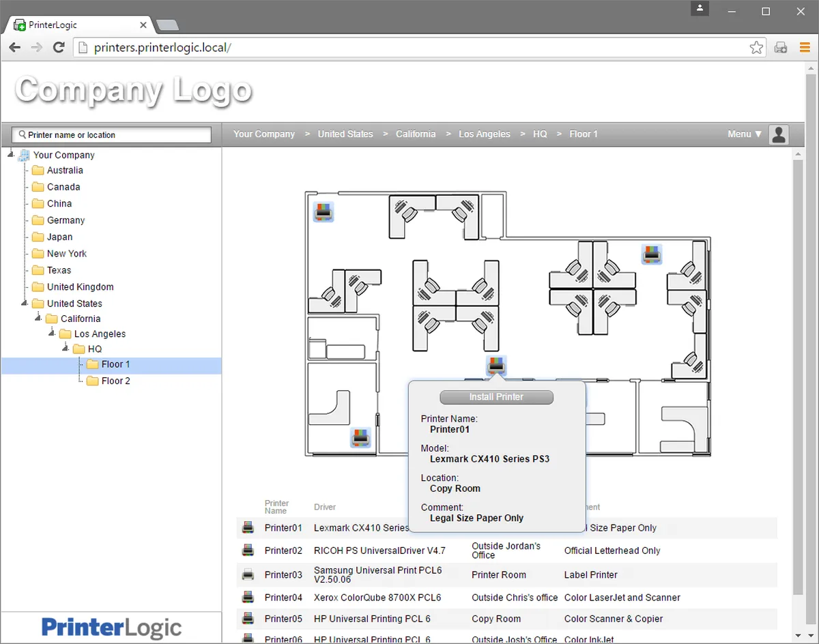
Task: Switch to the PrinterLogic browser tab
Action: [81, 25]
